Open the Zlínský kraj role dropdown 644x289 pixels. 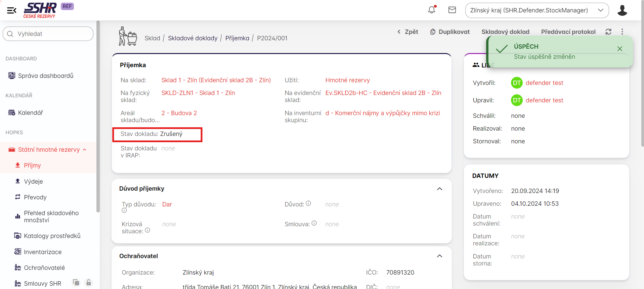coord(536,10)
